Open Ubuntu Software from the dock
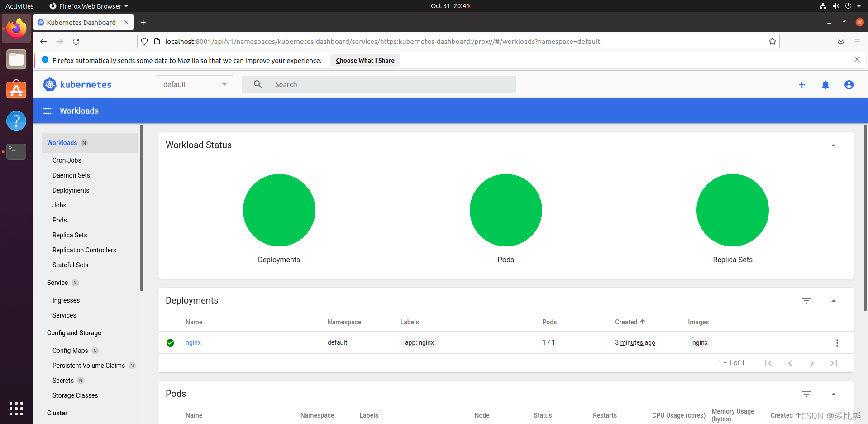Image resolution: width=868 pixels, height=424 pixels. coord(16,90)
